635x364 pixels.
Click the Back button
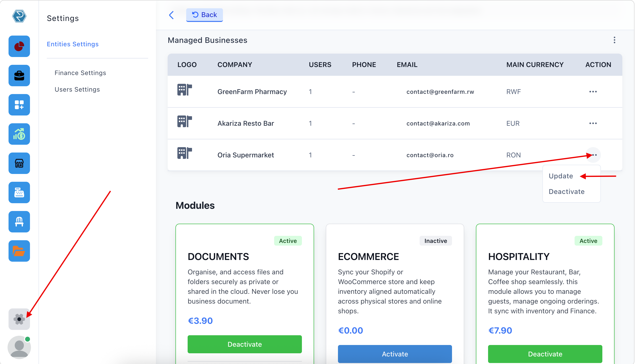pos(204,15)
